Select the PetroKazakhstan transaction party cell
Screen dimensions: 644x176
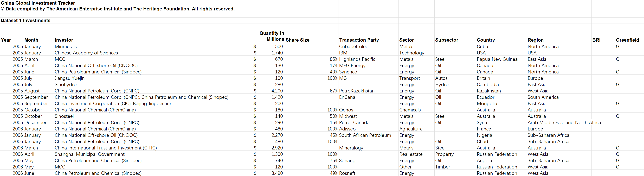357,91
